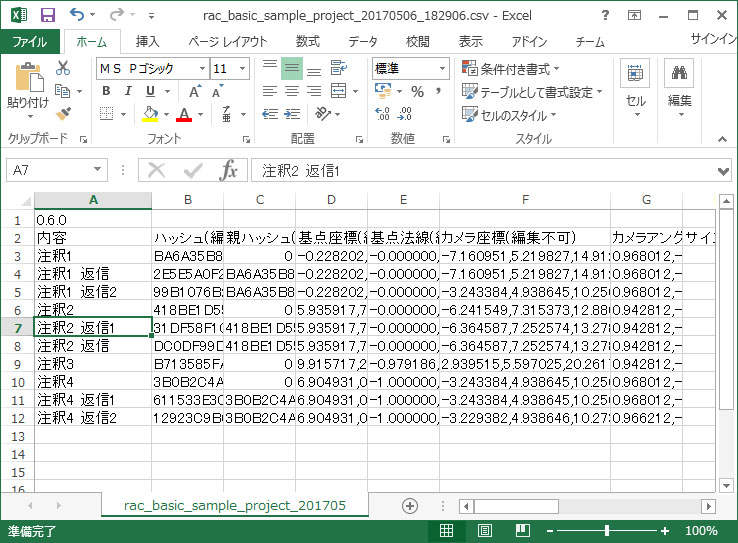This screenshot has height=543, width=738.
Task: Save the workbook with the floppy icon
Action: pos(47,15)
